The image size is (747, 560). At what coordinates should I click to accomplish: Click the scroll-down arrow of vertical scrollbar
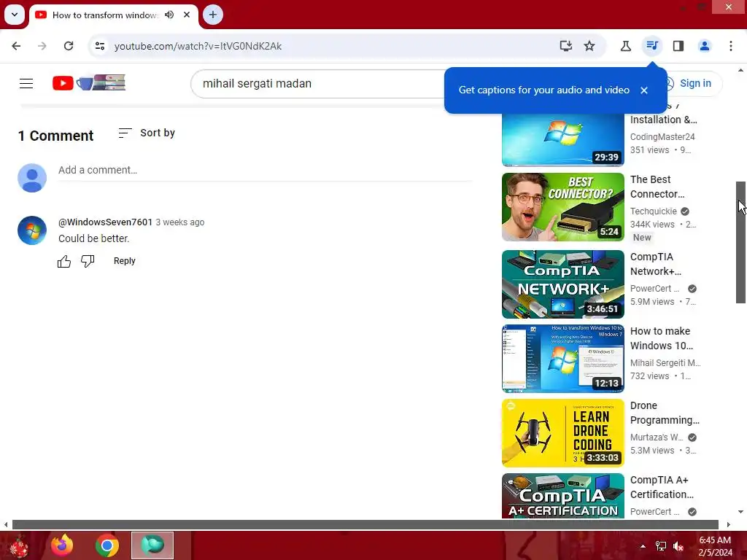click(740, 512)
